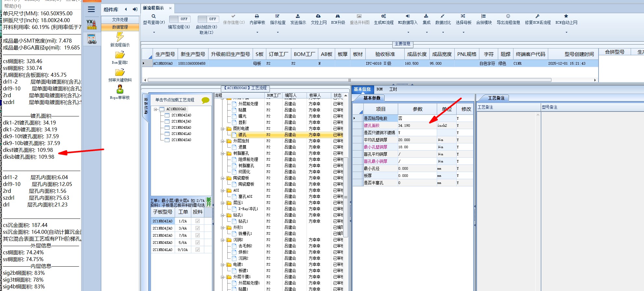Click the 验收标准 column header
Screen dimensions: 644x291
(x=385, y=54)
